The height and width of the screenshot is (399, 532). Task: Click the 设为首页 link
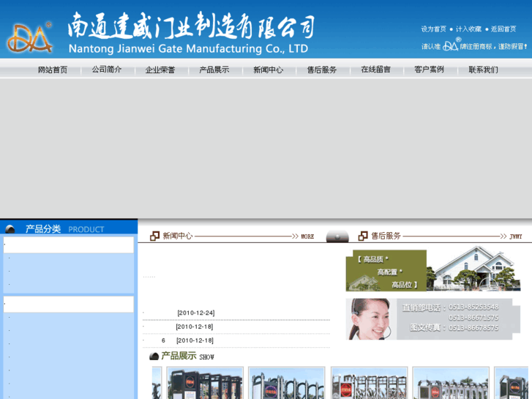433,29
